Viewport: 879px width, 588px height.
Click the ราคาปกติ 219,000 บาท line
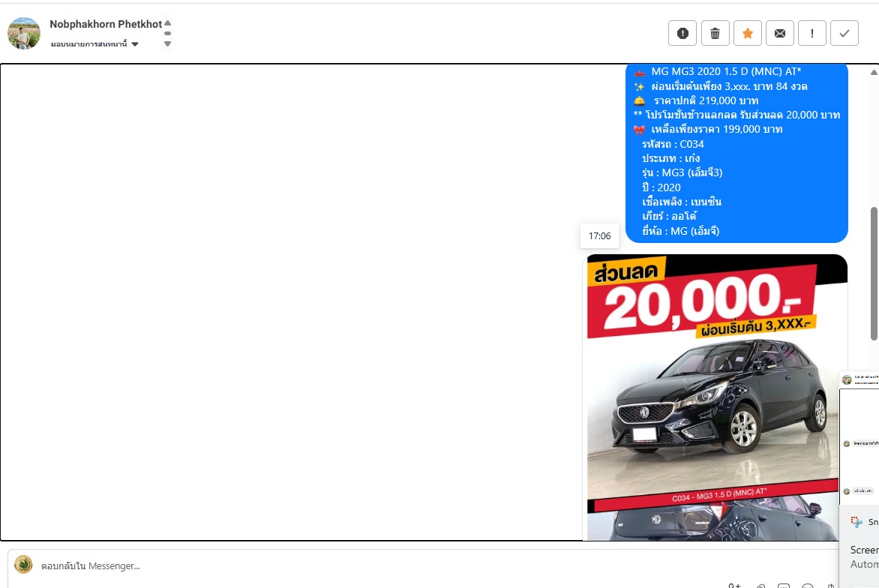pos(696,101)
